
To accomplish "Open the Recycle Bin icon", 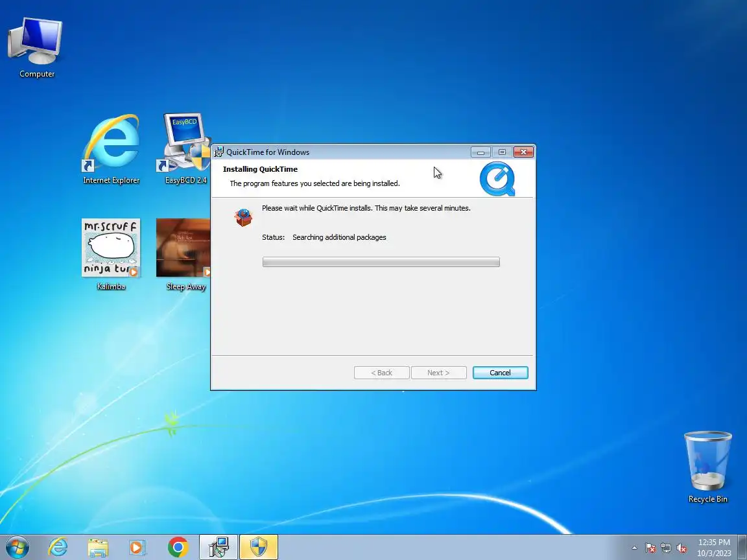I will (707, 467).
